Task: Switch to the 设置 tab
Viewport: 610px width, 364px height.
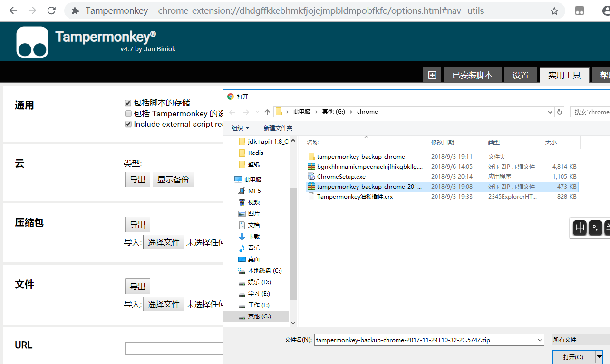Action: [x=521, y=75]
